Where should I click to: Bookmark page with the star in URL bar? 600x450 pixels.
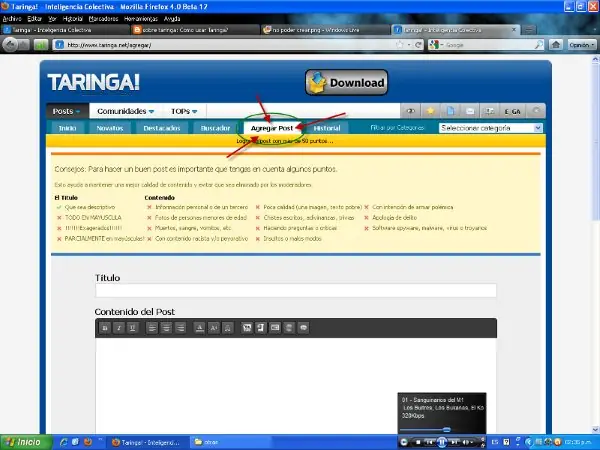[x=400, y=45]
